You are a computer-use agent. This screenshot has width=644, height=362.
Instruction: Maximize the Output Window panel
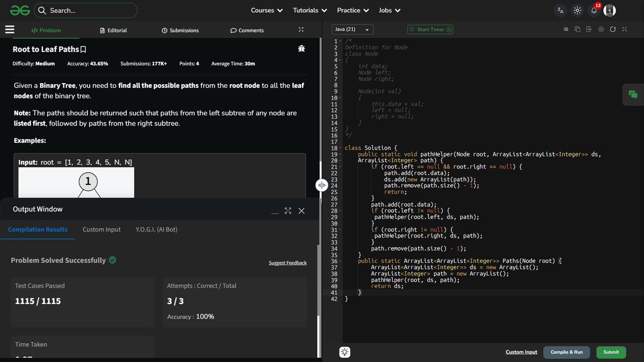[288, 211]
